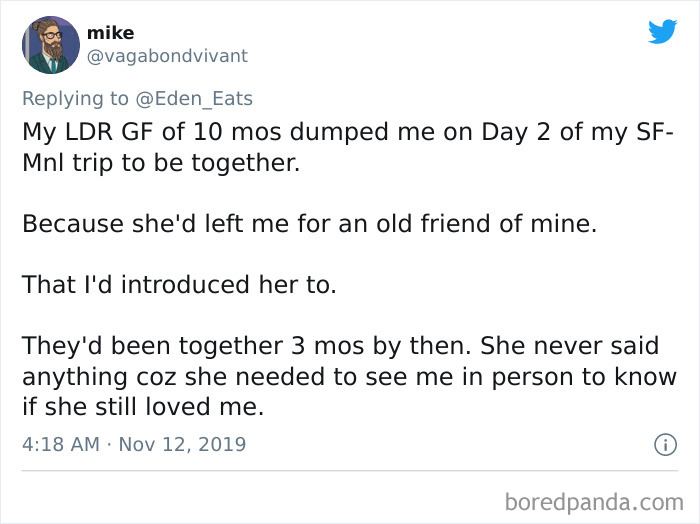This screenshot has height=524, width=700.
Task: Click the 4:18 AM timestamp
Action: pos(61,445)
